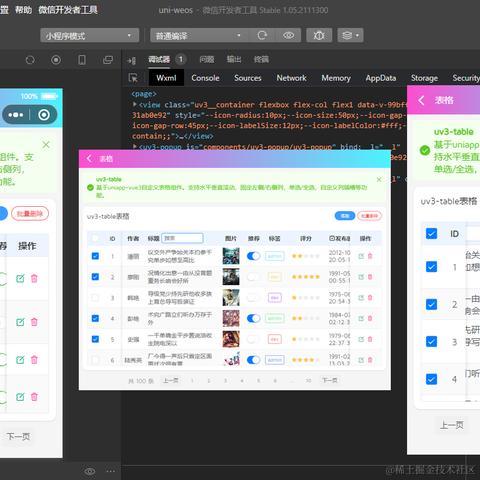The height and width of the screenshot is (480, 480).
Task: Click the phone device icon above simulator
Action: tap(82, 60)
